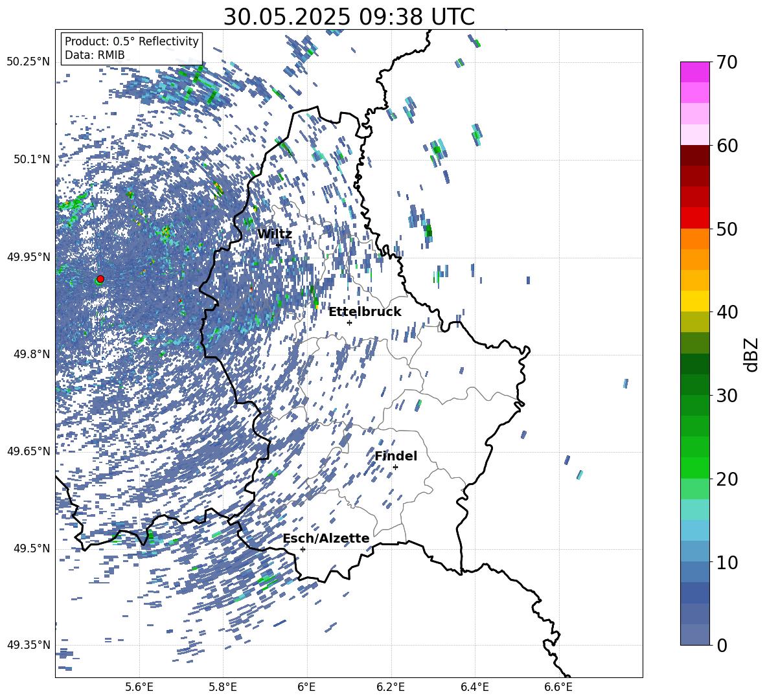
Task: Click the colorbar value 30
Action: click(x=727, y=396)
